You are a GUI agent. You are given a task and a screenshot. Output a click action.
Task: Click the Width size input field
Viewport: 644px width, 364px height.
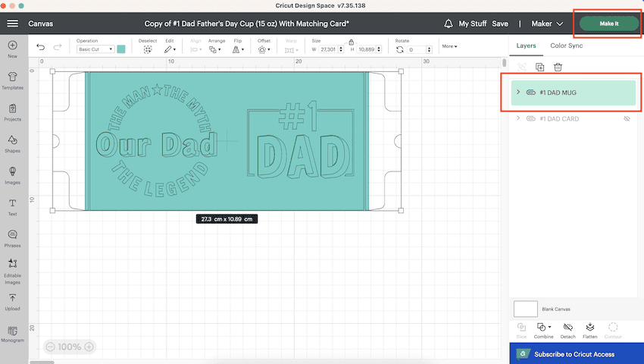point(328,49)
